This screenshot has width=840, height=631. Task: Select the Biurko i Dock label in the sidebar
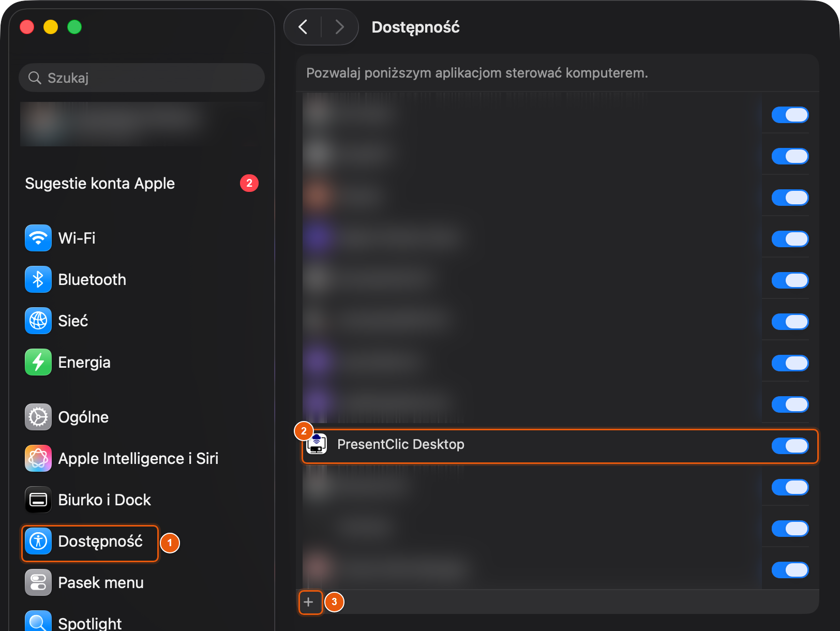point(104,500)
